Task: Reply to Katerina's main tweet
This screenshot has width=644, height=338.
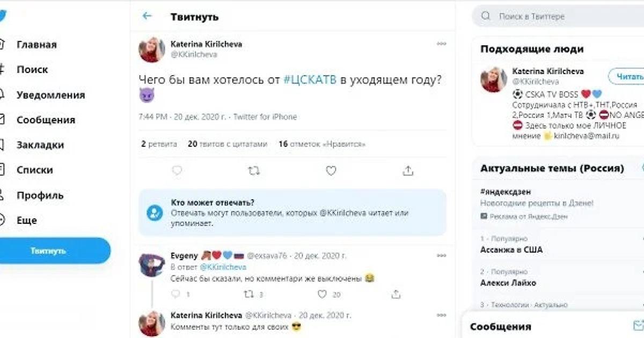Action: (x=177, y=171)
